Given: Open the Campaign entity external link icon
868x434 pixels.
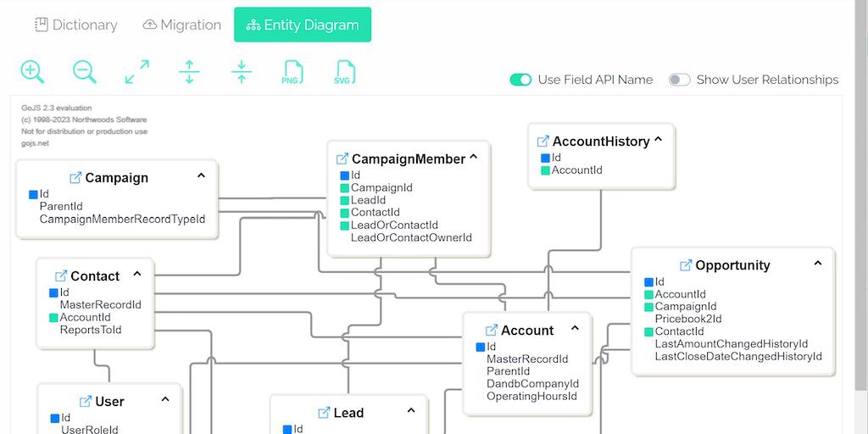Looking at the screenshot, I should (75, 178).
